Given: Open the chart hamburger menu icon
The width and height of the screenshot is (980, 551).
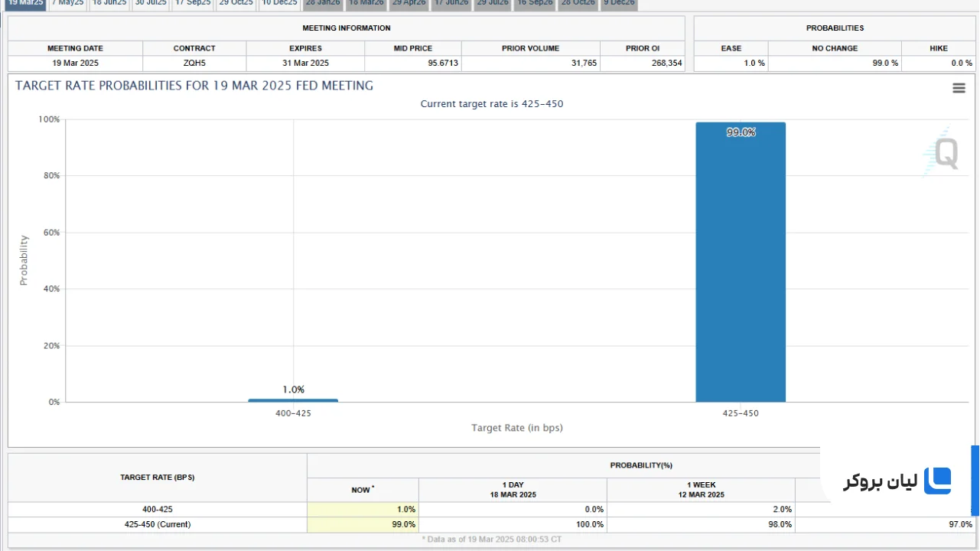Looking at the screenshot, I should (959, 88).
